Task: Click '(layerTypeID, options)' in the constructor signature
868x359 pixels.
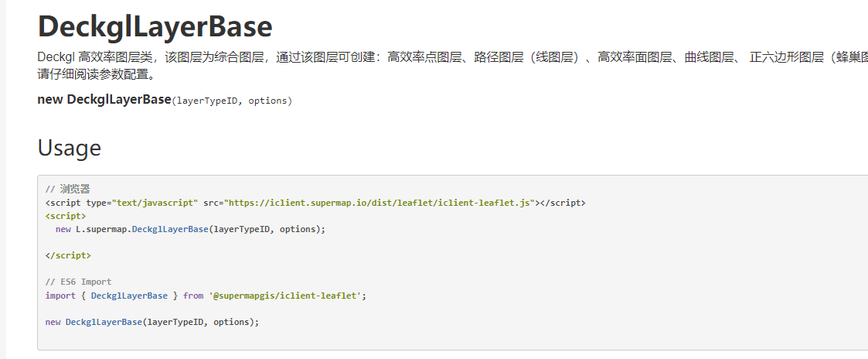Action: click(x=232, y=101)
